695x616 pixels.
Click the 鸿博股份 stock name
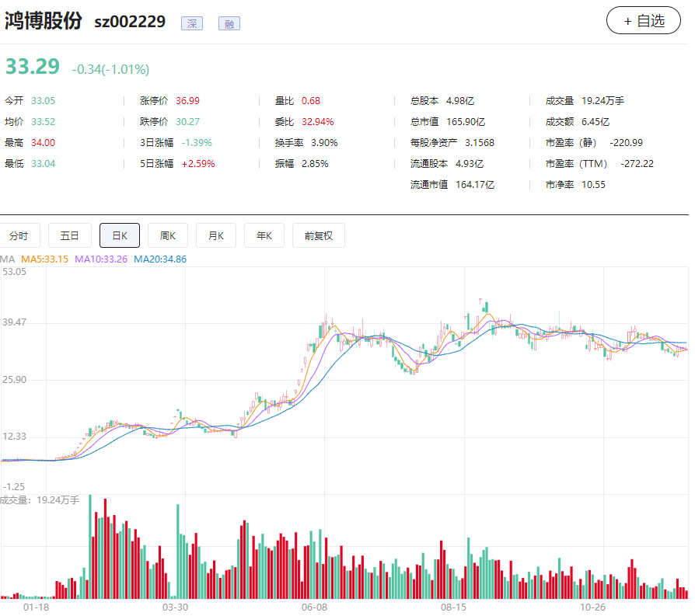pos(44,21)
